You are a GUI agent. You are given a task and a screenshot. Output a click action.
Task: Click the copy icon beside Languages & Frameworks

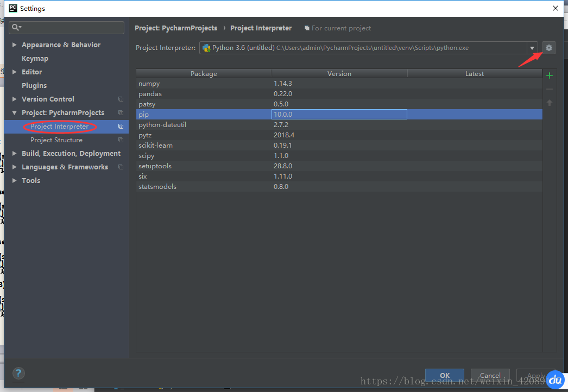[x=121, y=167]
